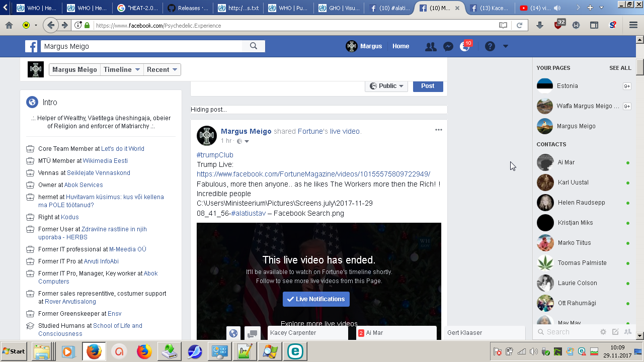Viewport: 644px width, 362px height.
Task: Switch to the GHO Visualizations tab
Action: tap(338, 8)
